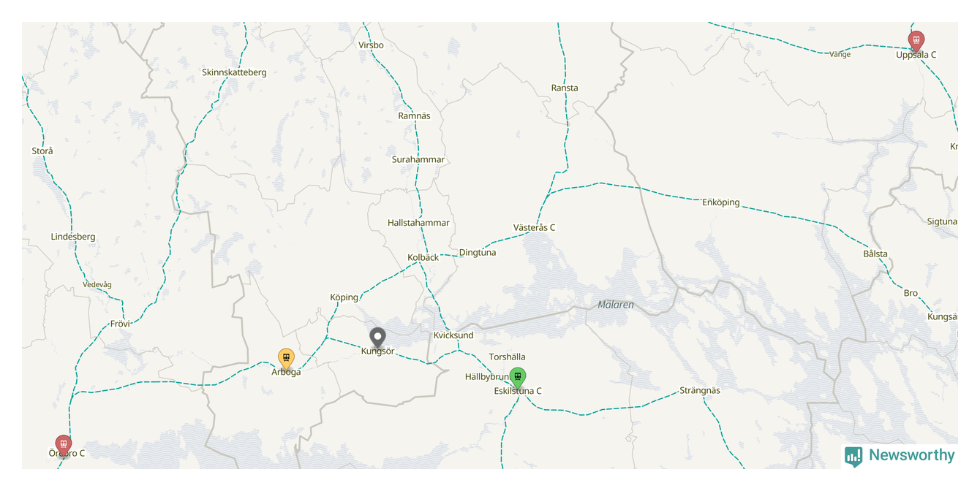This screenshot has height=491, width=980.
Task: Select the Mälaren lake label
Action: 616,305
